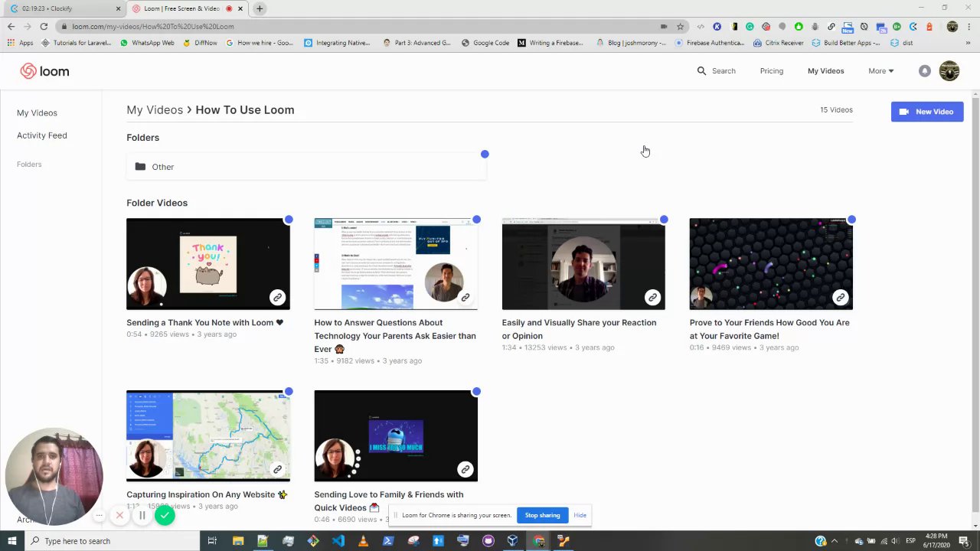Screen dimensions: 980x551
Task: Open a new Chrome tab
Action: pyautogui.click(x=260, y=8)
